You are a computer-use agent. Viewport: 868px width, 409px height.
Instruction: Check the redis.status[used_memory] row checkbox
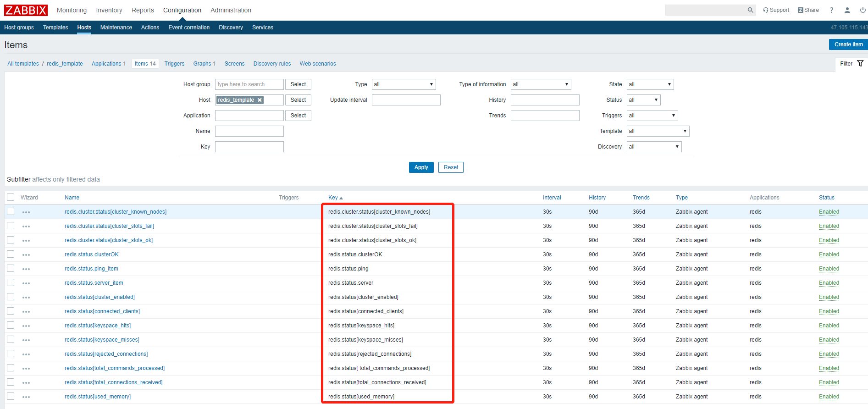click(x=11, y=396)
